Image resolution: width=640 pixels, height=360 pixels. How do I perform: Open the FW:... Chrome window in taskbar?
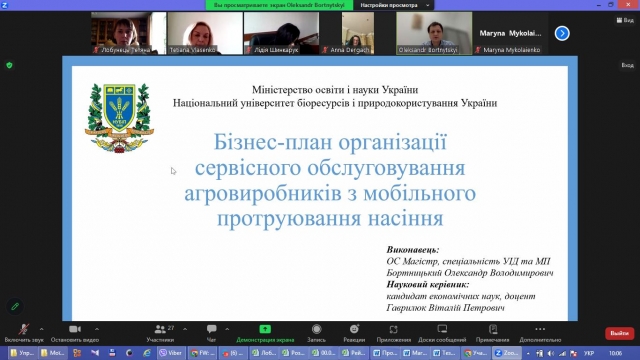[203, 353]
